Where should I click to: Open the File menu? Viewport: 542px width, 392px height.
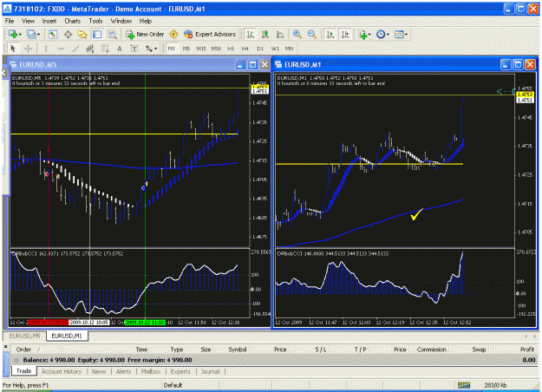[x=10, y=21]
